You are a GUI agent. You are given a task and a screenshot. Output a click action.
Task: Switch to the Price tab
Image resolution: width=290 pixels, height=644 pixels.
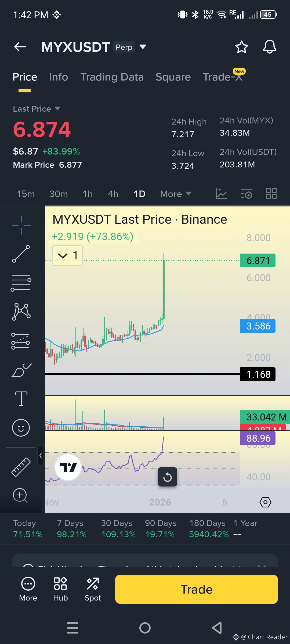click(25, 77)
